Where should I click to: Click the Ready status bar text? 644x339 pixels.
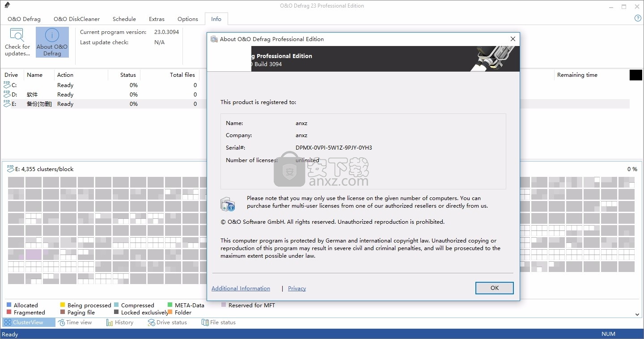tap(10, 334)
